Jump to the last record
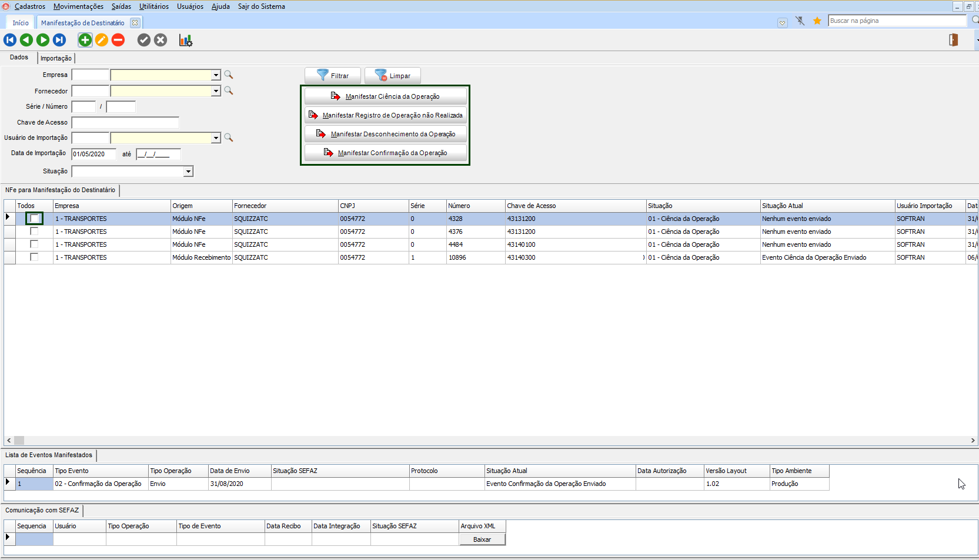Viewport: 979px width, 560px height. tap(59, 40)
